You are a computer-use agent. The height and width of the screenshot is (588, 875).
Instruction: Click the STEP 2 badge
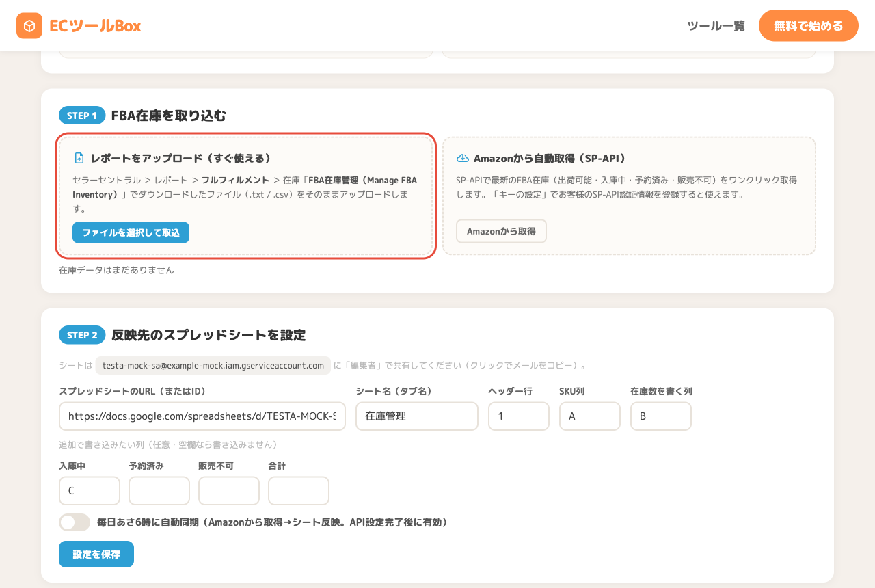click(x=82, y=335)
